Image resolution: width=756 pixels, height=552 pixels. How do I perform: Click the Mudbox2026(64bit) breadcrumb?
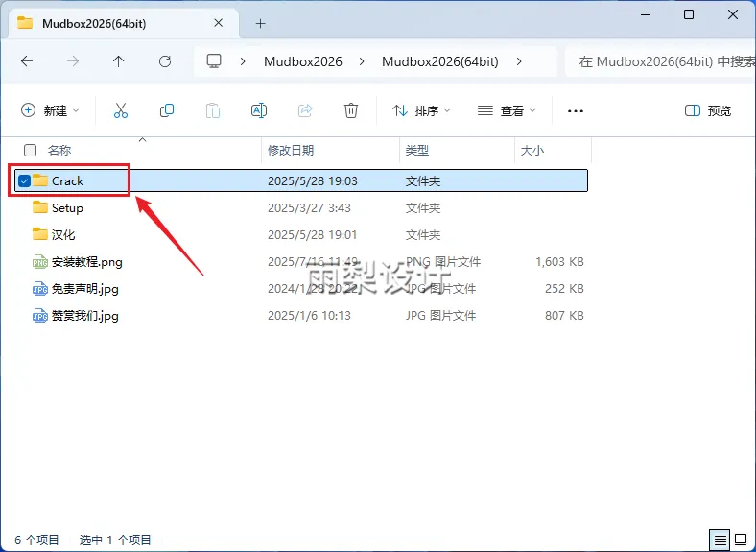click(x=440, y=61)
